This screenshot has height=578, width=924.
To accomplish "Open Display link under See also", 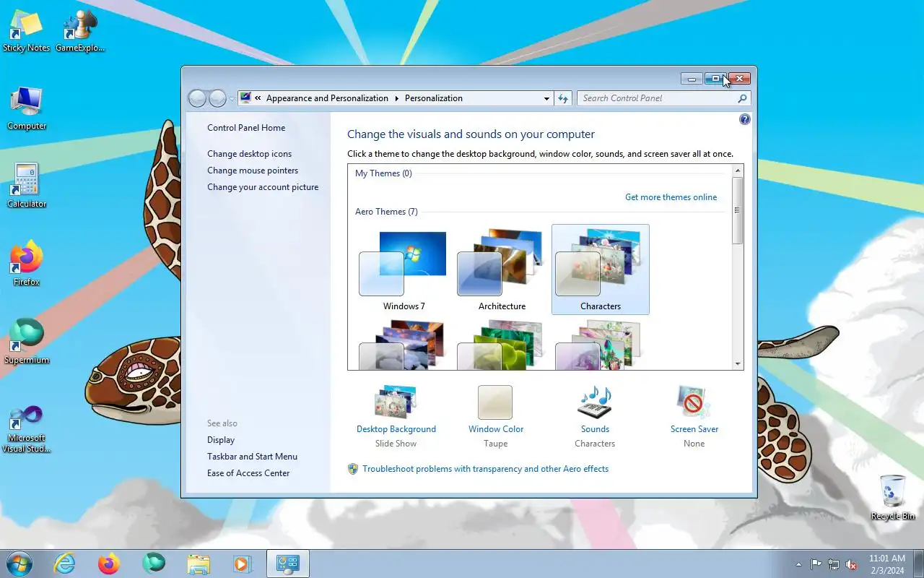I will click(221, 440).
